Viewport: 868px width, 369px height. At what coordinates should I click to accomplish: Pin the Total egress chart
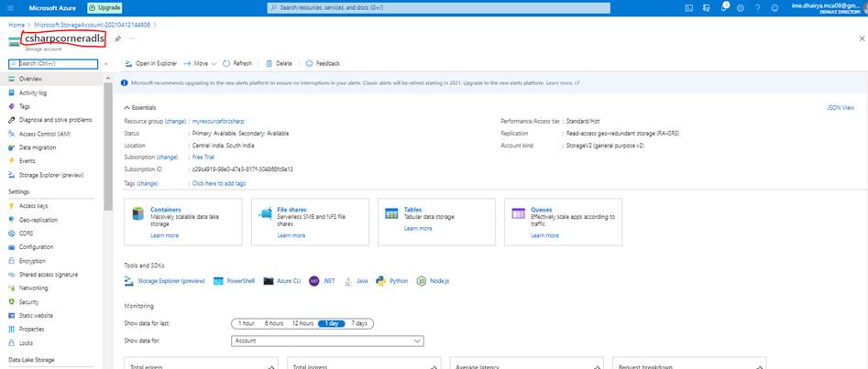(x=271, y=367)
